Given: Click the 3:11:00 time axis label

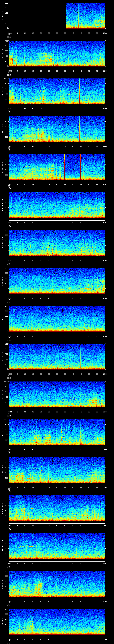Looking at the screenshot, I should [x=9, y=109].
